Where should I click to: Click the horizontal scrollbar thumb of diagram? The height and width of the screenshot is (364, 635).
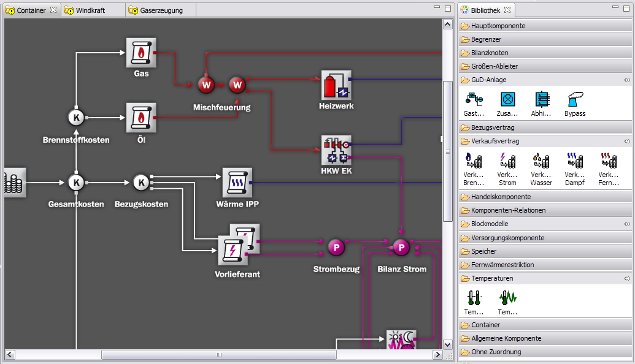click(x=218, y=355)
